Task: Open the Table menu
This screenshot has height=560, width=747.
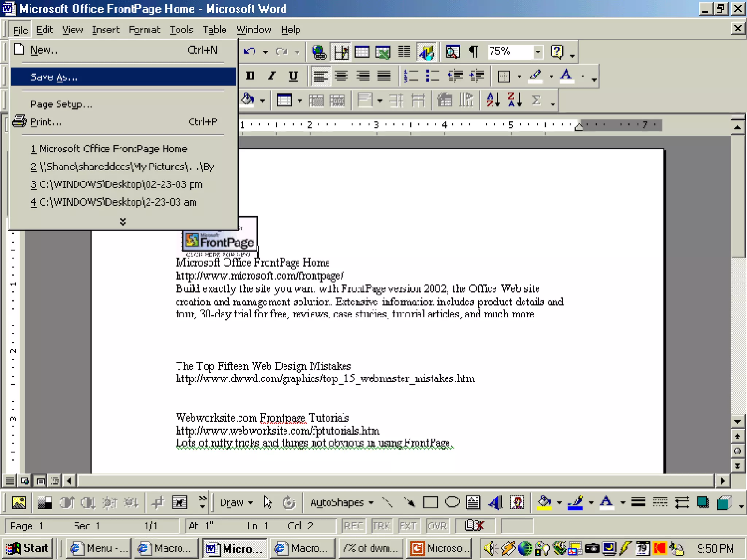Action: 214,30
